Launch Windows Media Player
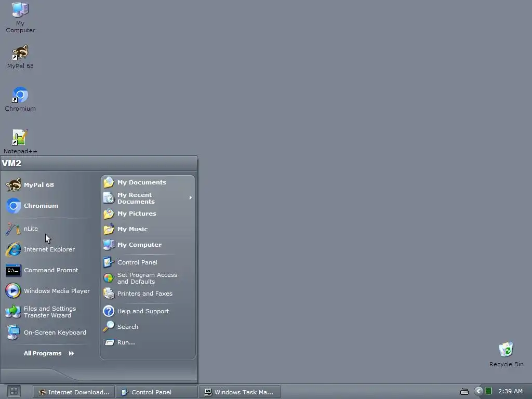Screen dimensions: 532x399 pyautogui.click(x=48, y=291)
